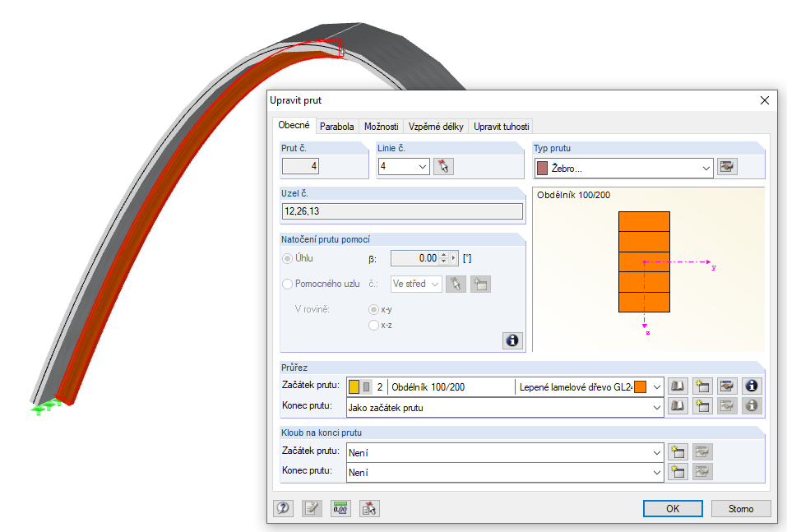Open hinge Začátek prutu Není dropdown

[656, 453]
